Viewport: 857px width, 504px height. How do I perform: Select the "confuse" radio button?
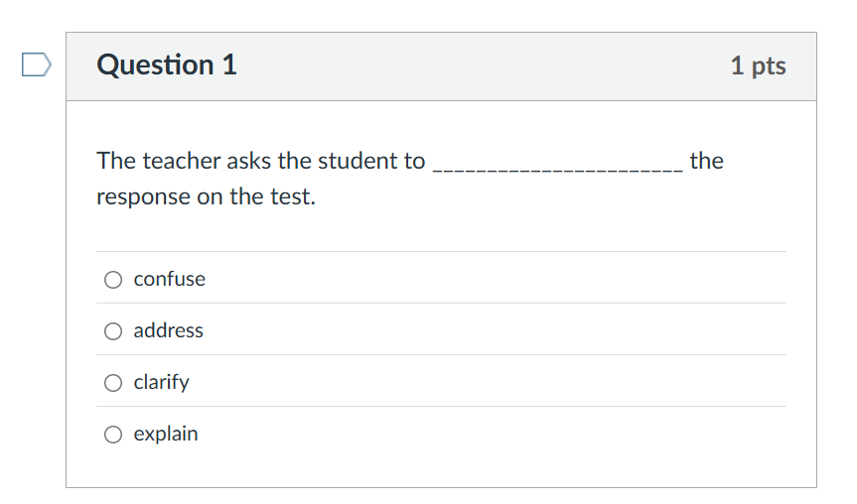[x=114, y=280]
